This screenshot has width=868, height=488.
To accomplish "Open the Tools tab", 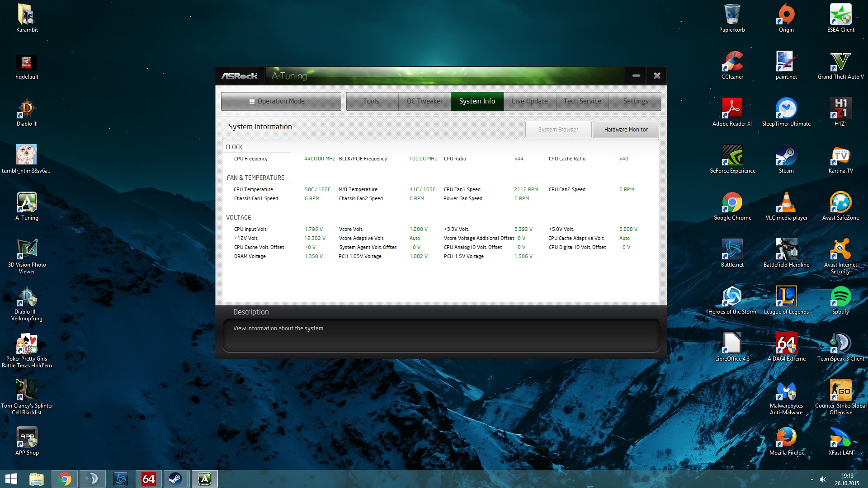I will 371,101.
